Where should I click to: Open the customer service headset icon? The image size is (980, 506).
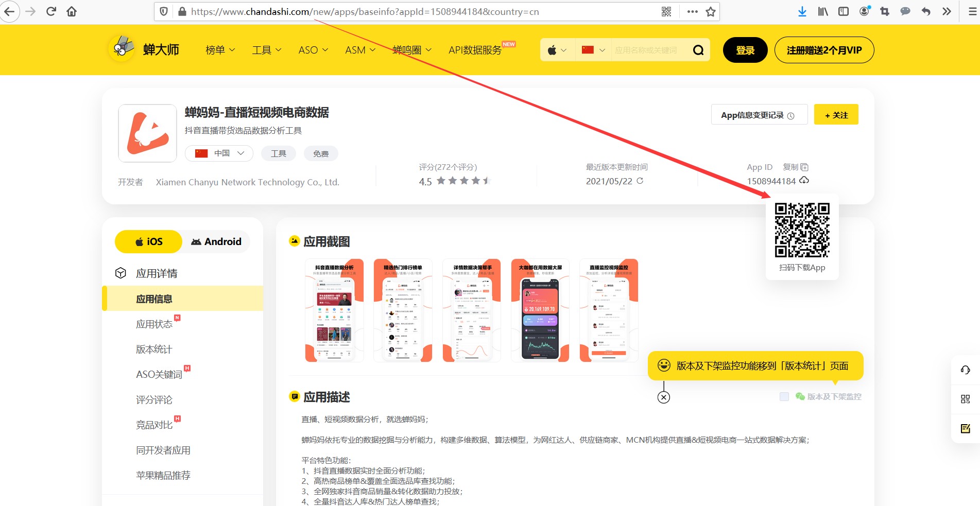click(966, 370)
